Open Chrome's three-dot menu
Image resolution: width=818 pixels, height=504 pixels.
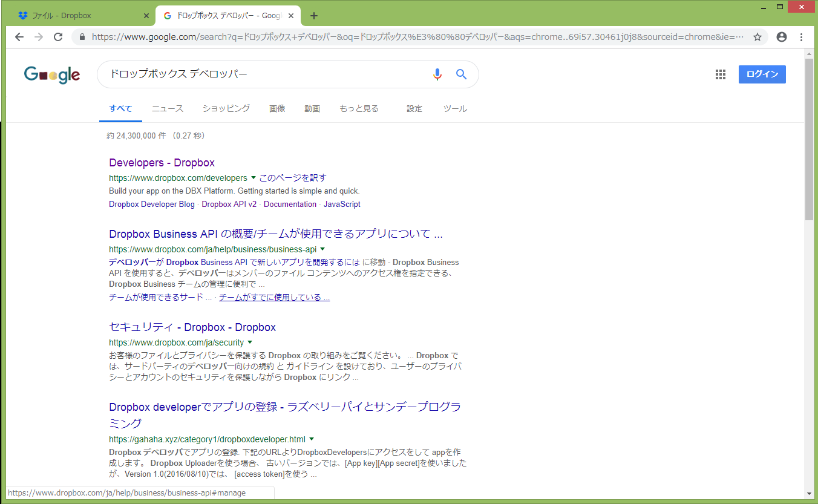pos(802,37)
